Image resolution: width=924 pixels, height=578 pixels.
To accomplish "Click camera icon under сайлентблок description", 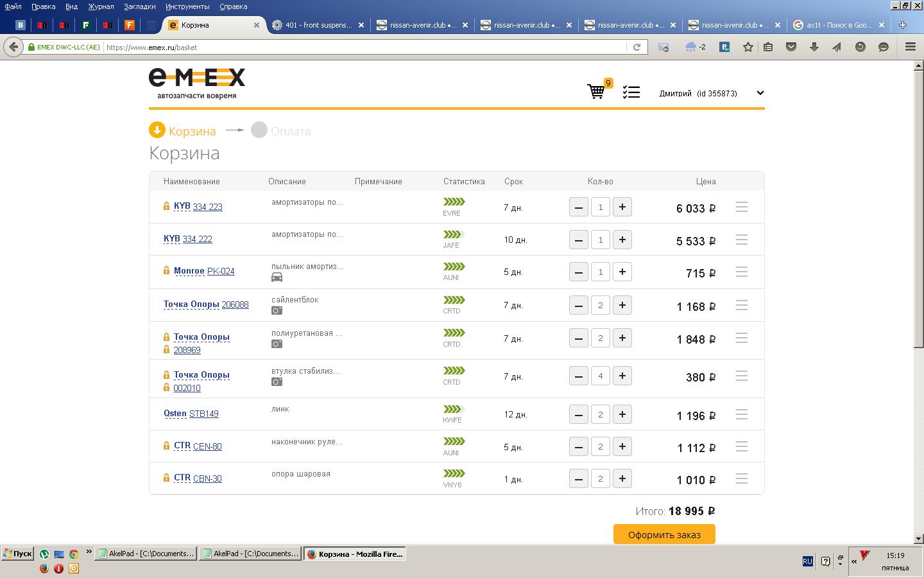I will click(277, 311).
